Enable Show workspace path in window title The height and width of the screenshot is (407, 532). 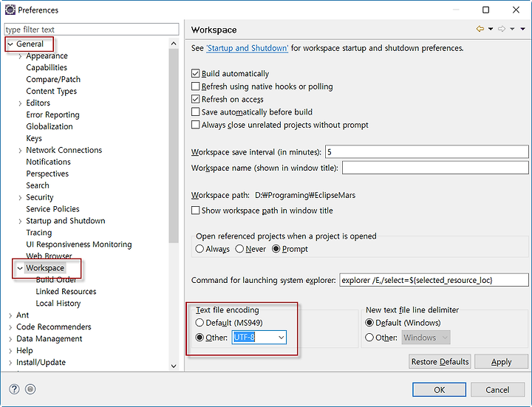click(195, 211)
